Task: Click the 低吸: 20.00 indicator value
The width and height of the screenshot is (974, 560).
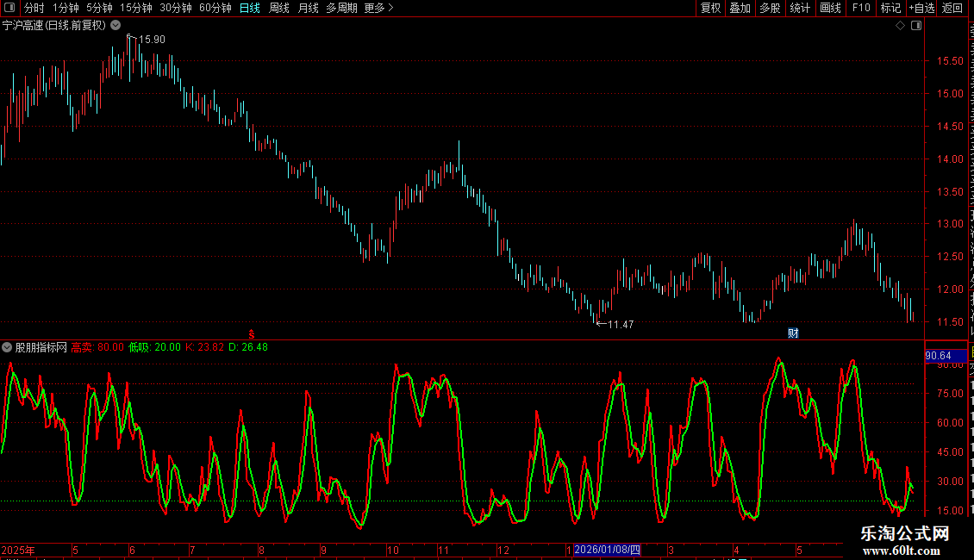Action: coord(154,347)
